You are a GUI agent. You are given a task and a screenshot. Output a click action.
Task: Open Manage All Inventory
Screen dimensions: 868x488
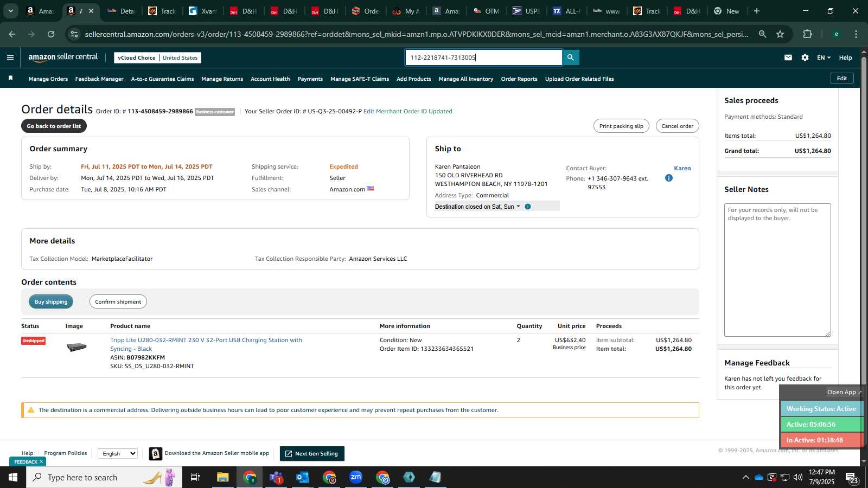(466, 79)
